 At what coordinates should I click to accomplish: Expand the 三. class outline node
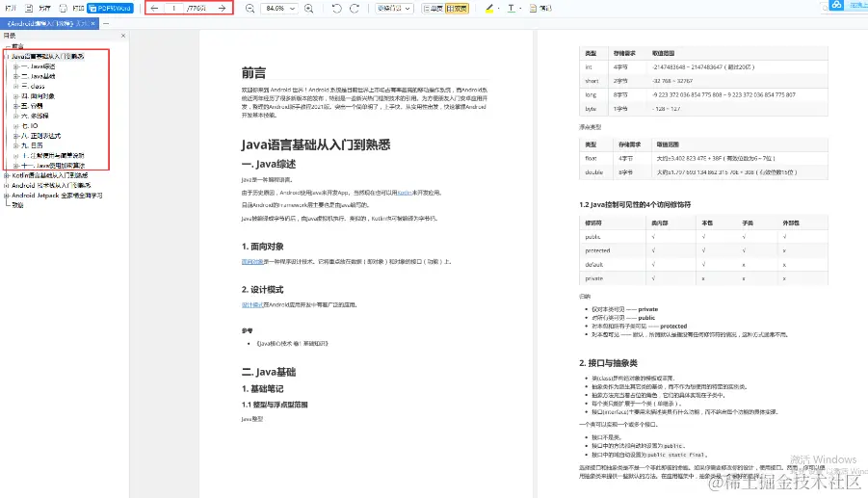click(x=16, y=87)
